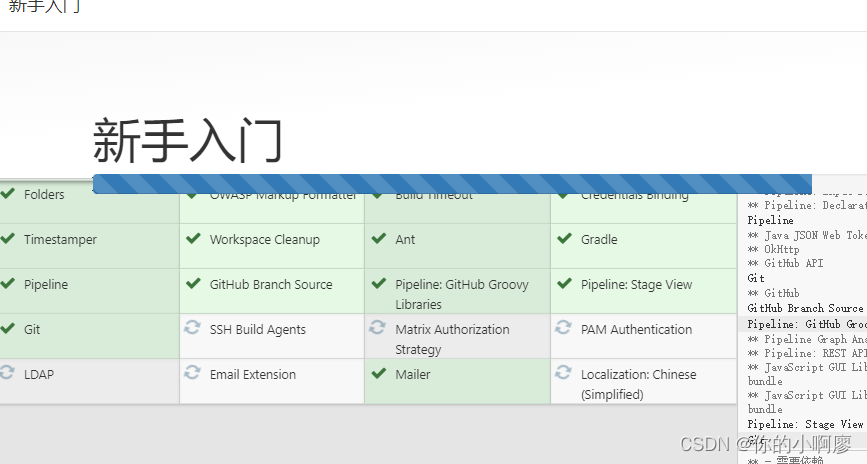This screenshot has height=464, width=867.
Task: Click the checkmark next to Gradle
Action: pos(565,239)
